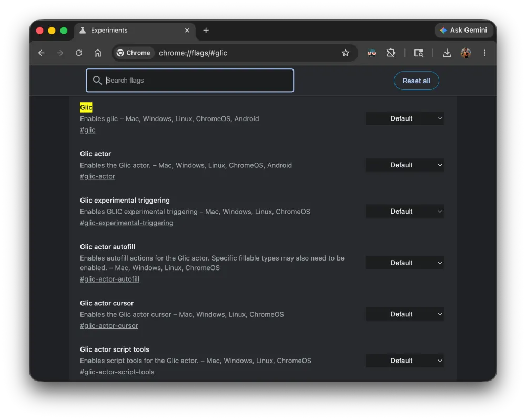Close the Experiments tab
This screenshot has width=526, height=420.
[187, 31]
